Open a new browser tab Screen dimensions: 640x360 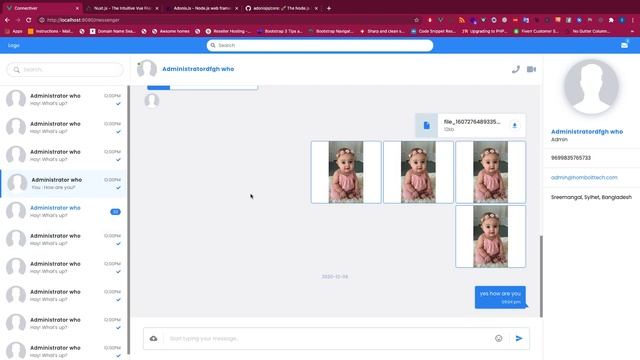[329, 8]
